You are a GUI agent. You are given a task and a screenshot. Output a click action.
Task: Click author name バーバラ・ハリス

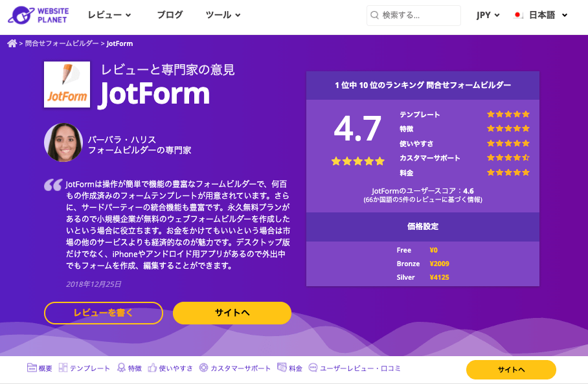[122, 139]
